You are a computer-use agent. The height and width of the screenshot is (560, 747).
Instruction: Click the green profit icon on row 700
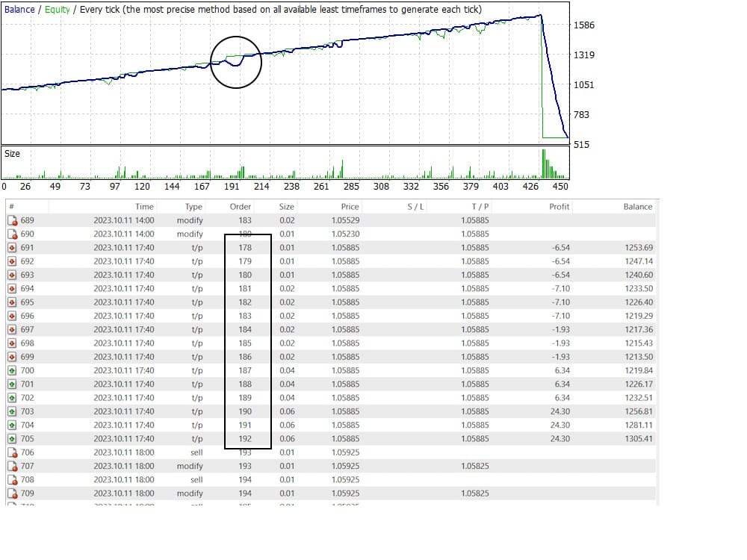pyautogui.click(x=12, y=370)
